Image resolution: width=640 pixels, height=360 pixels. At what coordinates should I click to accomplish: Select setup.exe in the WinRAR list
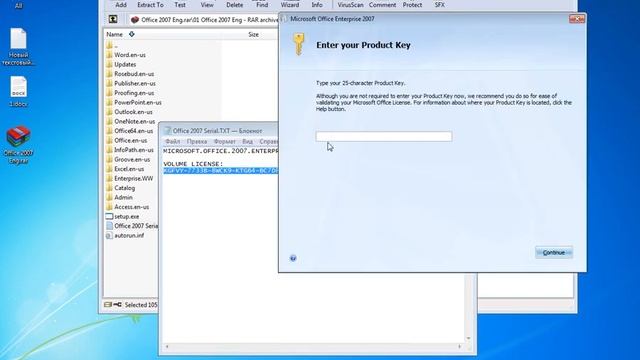point(123,216)
